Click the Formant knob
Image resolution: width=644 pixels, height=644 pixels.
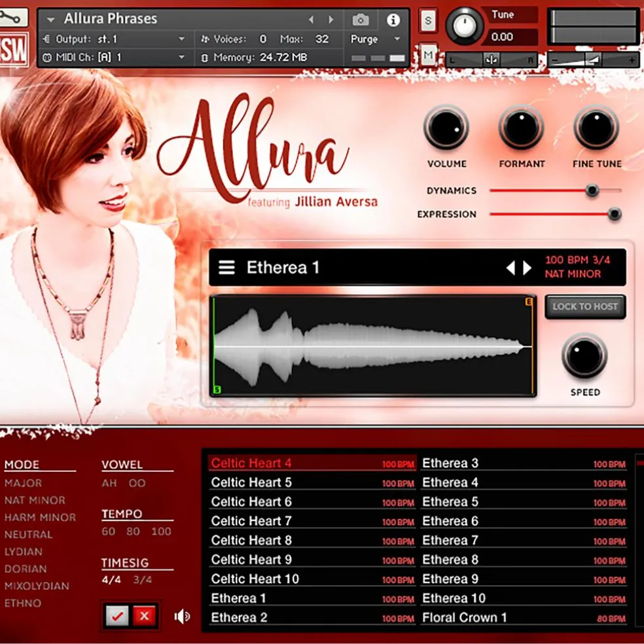(521, 128)
